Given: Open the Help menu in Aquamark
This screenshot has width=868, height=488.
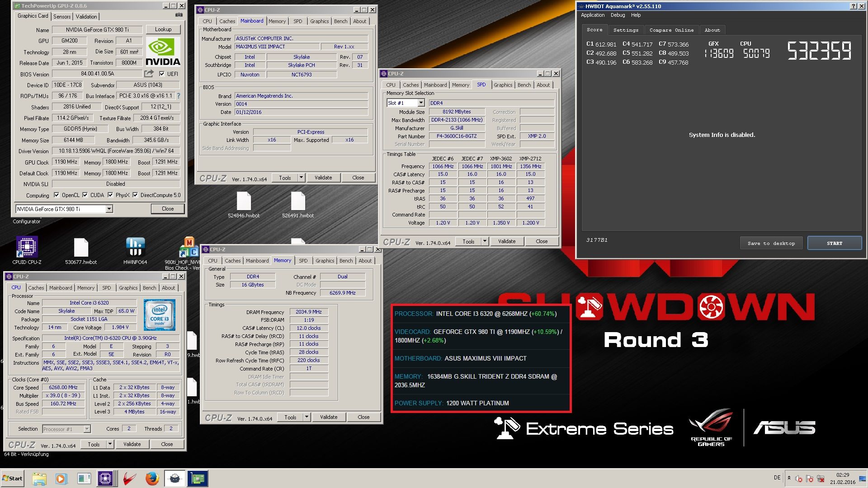Looking at the screenshot, I should [x=636, y=15].
